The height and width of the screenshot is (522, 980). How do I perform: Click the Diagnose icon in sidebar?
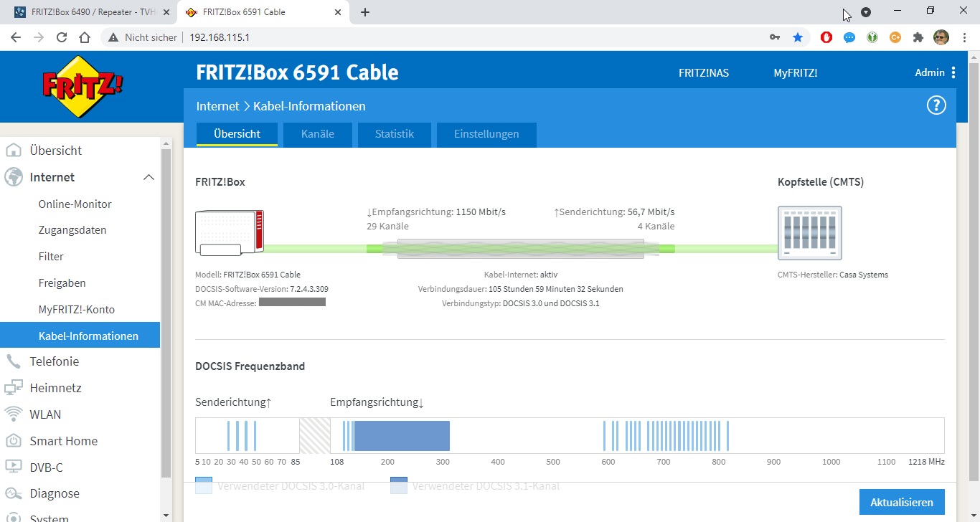coord(13,493)
